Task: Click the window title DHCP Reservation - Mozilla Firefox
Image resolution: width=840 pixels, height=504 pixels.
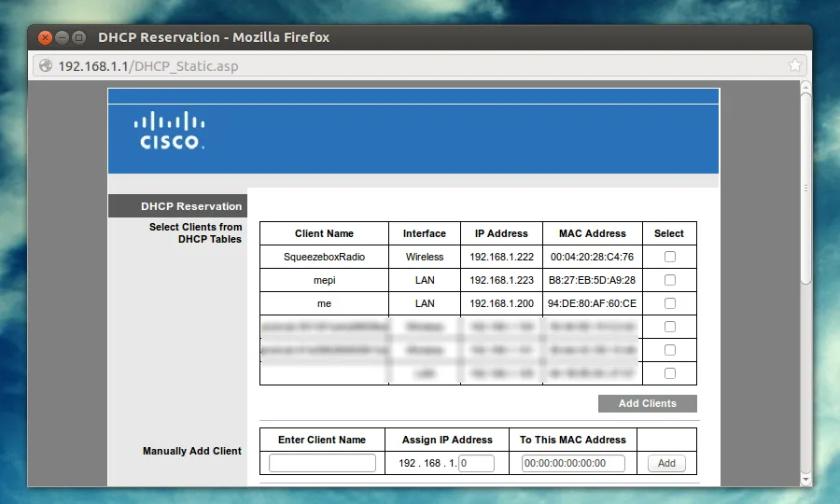Action: pyautogui.click(x=214, y=37)
